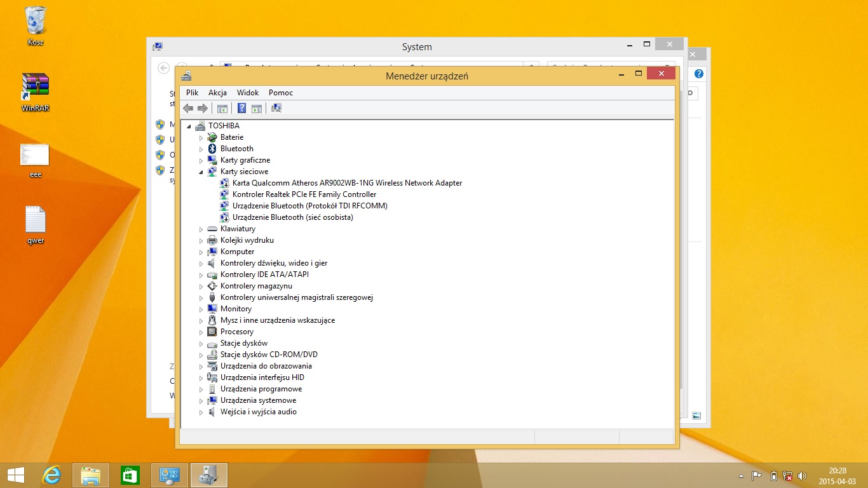This screenshot has height=488, width=868.
Task: Click the Klawiatury keyboard icon
Action: click(x=212, y=229)
